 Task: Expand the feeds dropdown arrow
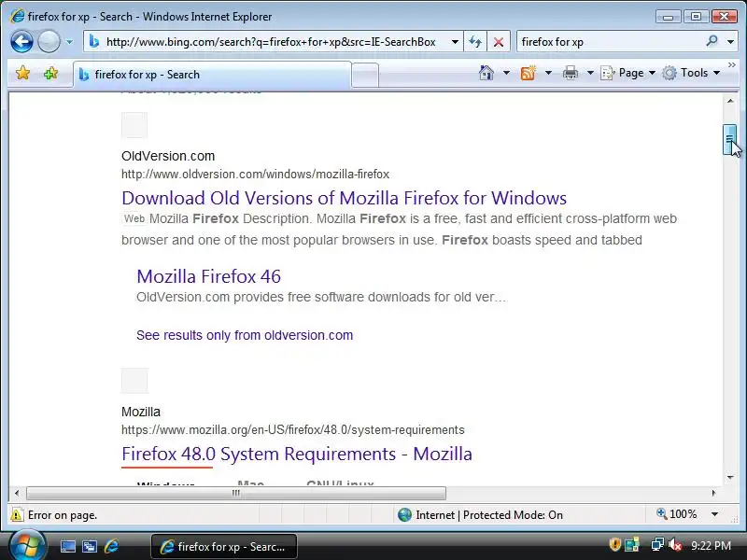(548, 73)
